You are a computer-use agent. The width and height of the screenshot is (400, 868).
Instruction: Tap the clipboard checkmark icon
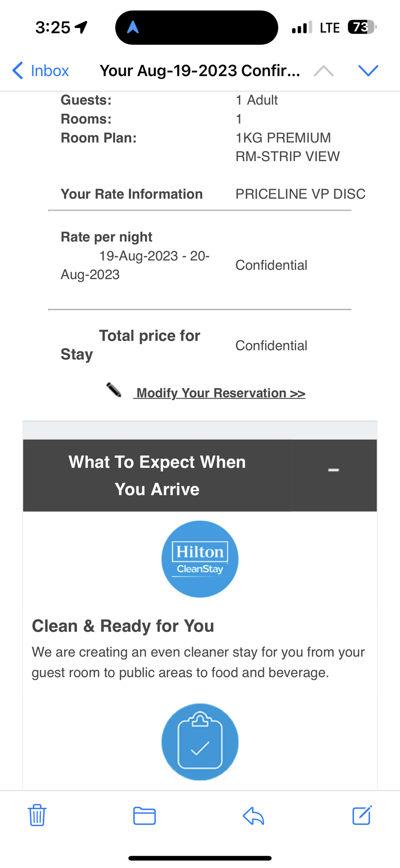click(x=200, y=742)
